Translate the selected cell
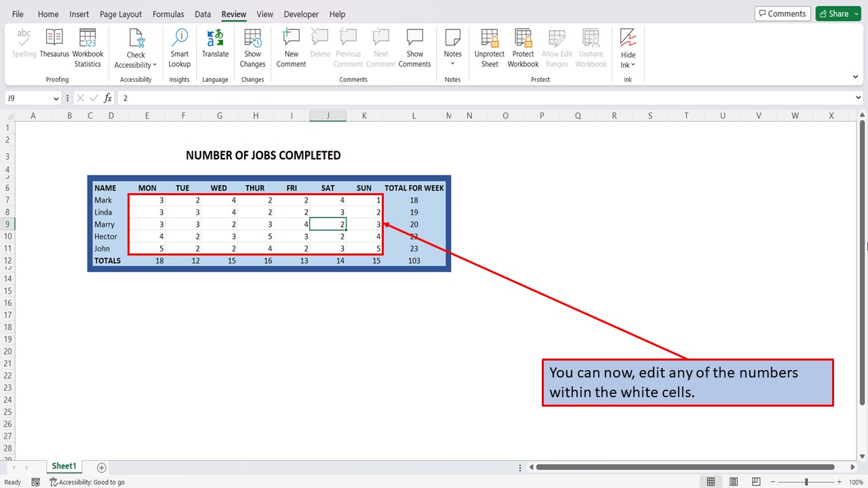The width and height of the screenshot is (868, 488). click(x=215, y=45)
